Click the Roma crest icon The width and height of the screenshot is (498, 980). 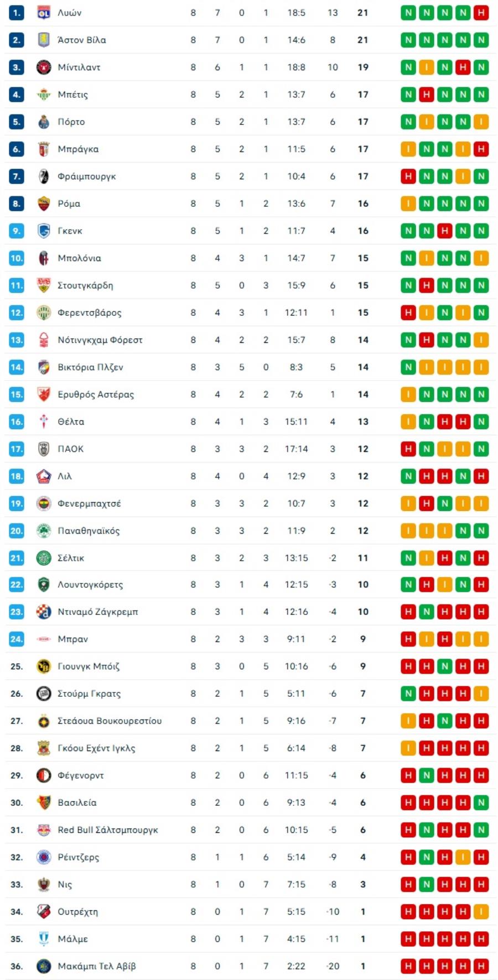tap(44, 204)
